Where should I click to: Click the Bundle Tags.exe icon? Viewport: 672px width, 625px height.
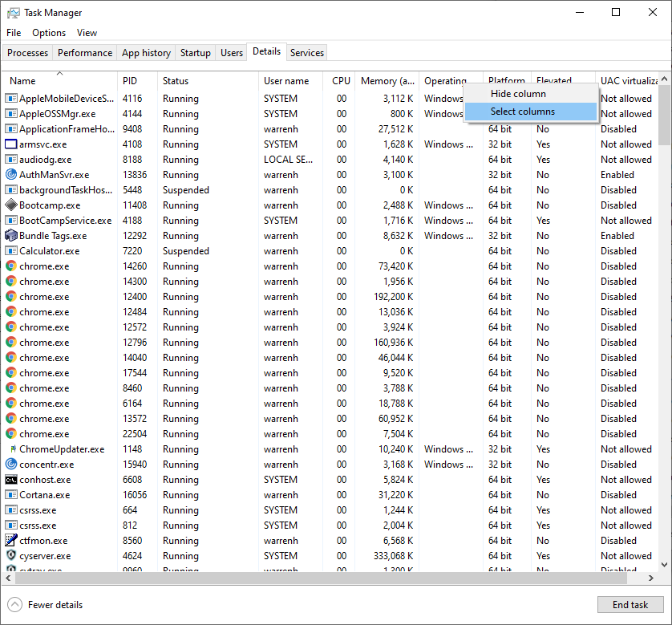(x=11, y=235)
